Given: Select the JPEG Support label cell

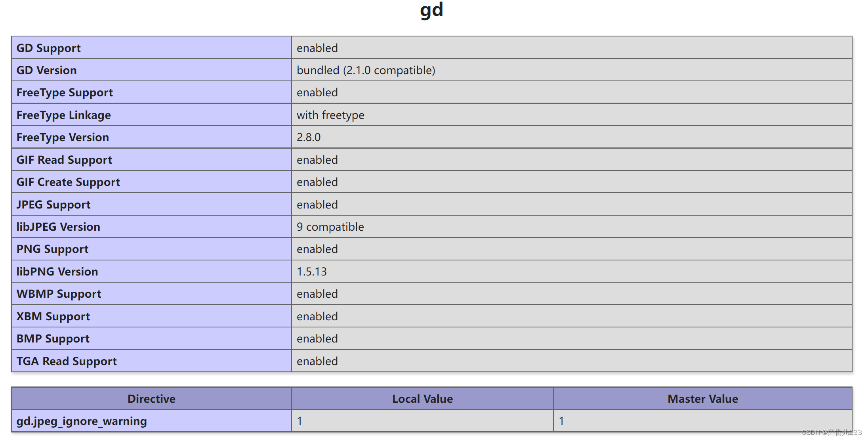Looking at the screenshot, I should tap(53, 204).
